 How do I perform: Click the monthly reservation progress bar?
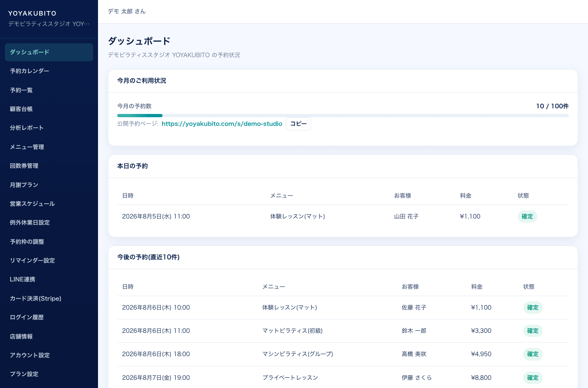click(343, 116)
